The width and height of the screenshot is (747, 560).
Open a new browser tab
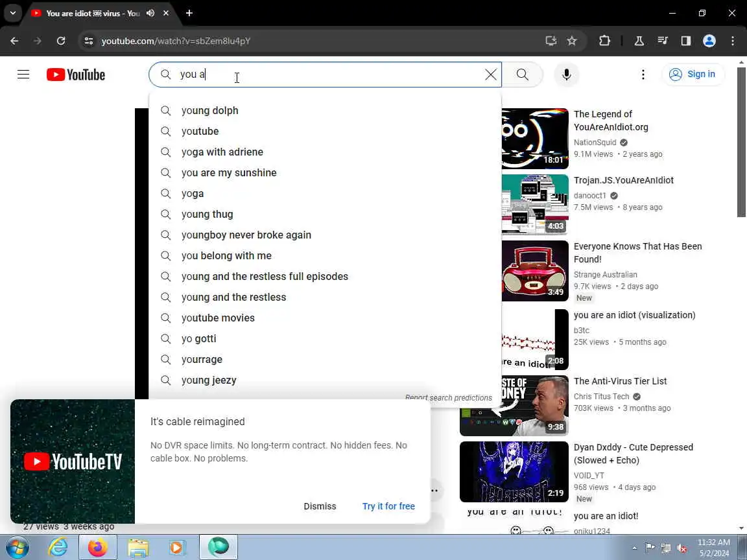(189, 14)
